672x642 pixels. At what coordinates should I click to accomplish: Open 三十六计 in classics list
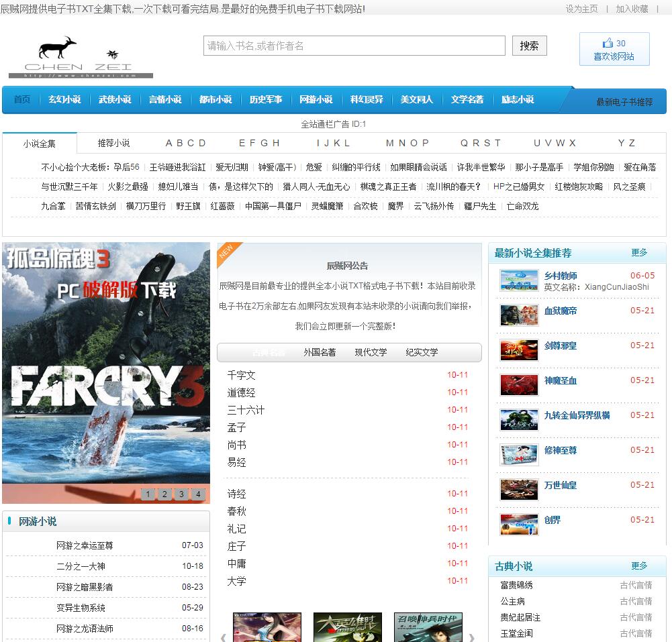click(x=246, y=411)
